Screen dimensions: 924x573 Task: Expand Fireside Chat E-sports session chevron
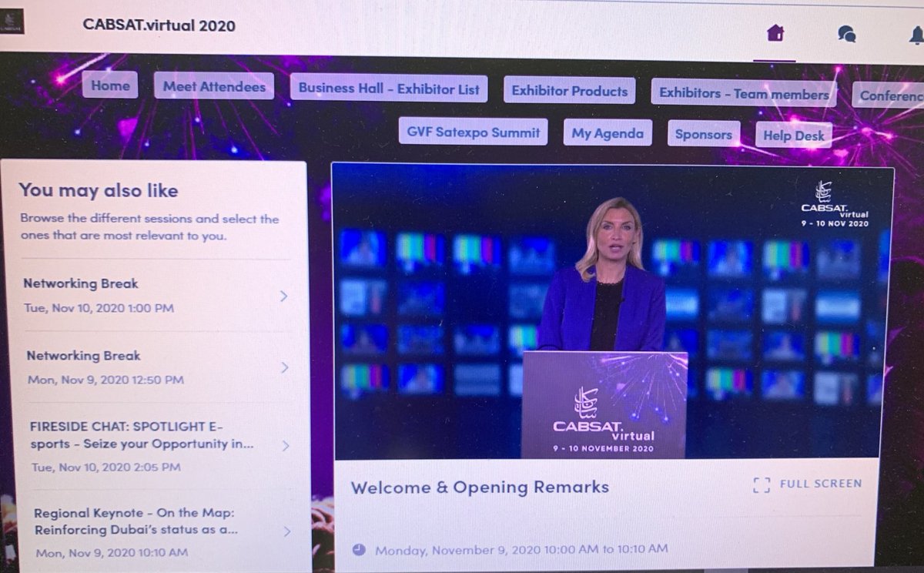pyautogui.click(x=285, y=446)
